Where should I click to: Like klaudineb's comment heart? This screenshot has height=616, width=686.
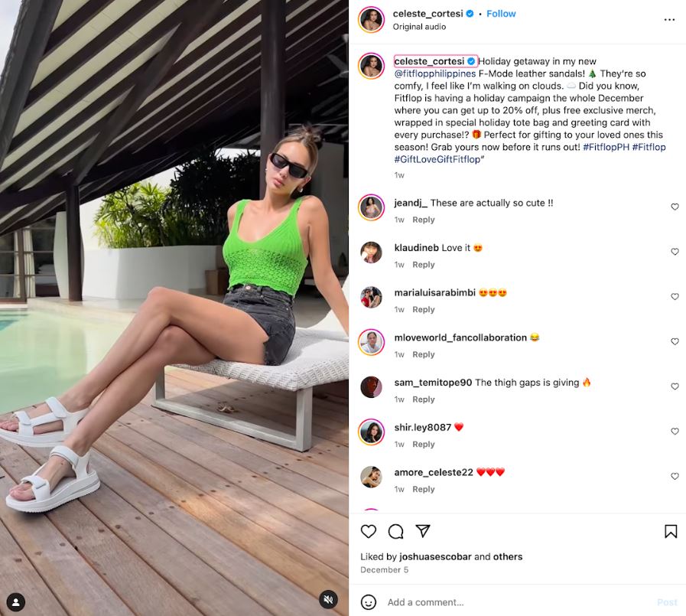coord(675,252)
